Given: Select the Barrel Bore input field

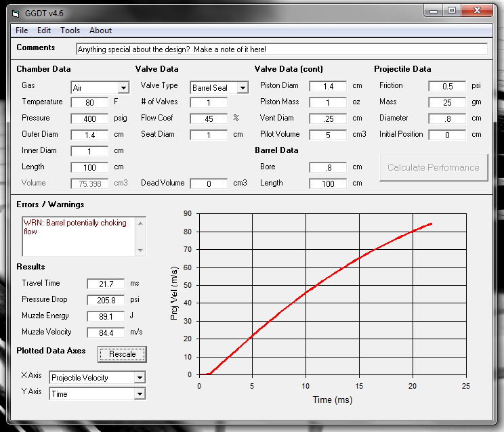Looking at the screenshot, I should pyautogui.click(x=328, y=167).
